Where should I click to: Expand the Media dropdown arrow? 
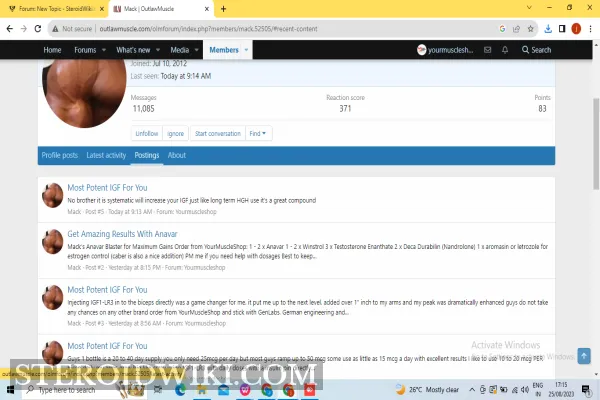click(x=196, y=50)
